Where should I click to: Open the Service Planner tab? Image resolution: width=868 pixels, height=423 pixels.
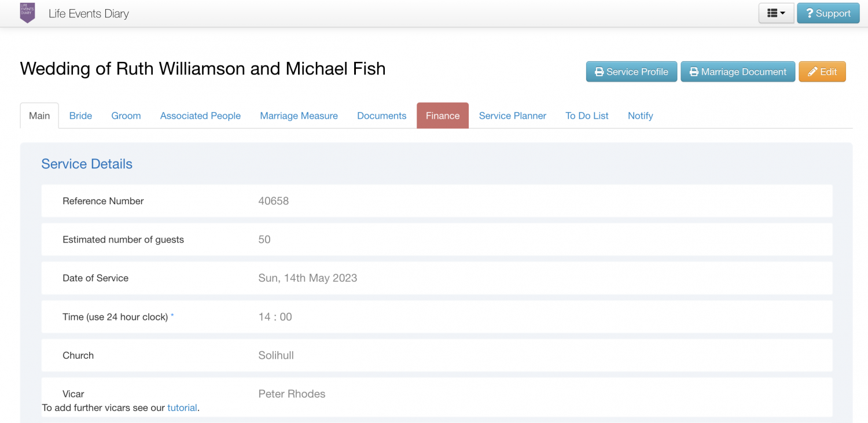point(512,116)
